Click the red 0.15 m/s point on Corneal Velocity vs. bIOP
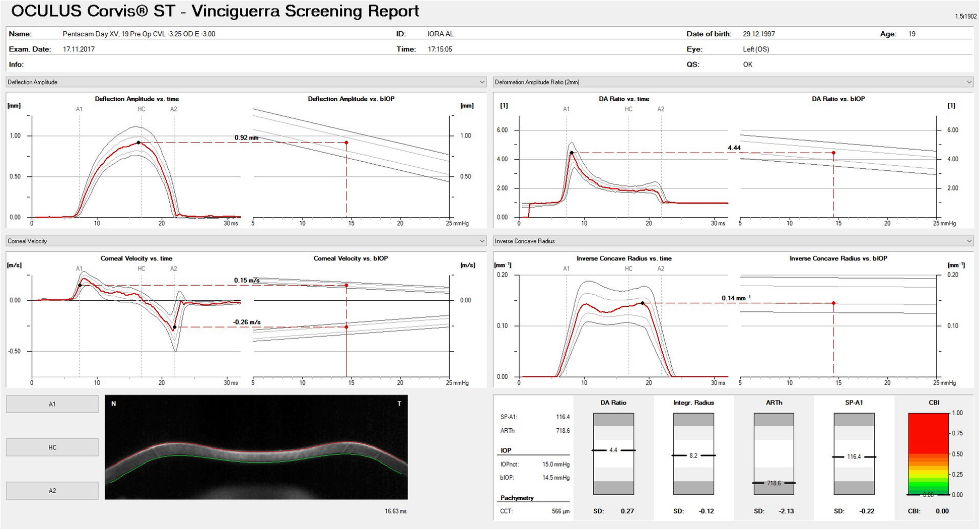This screenshot has width=980, height=530. [x=346, y=286]
